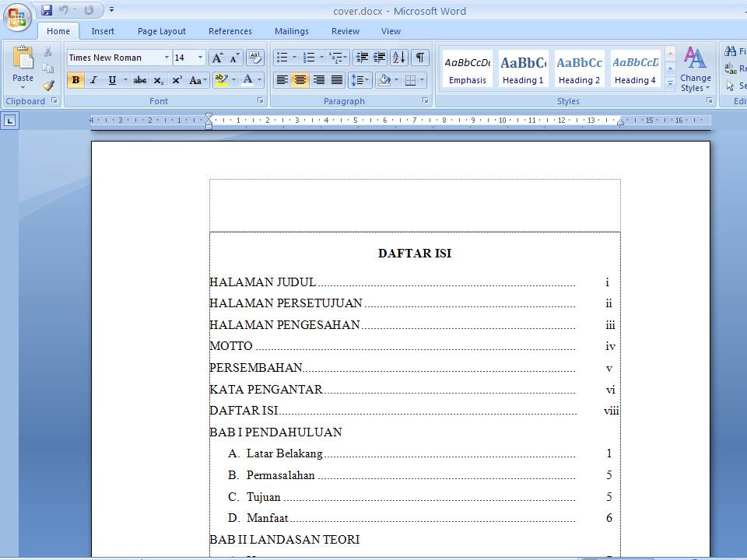Open Page Layout tab
Screen dimensions: 747x560
tap(162, 31)
